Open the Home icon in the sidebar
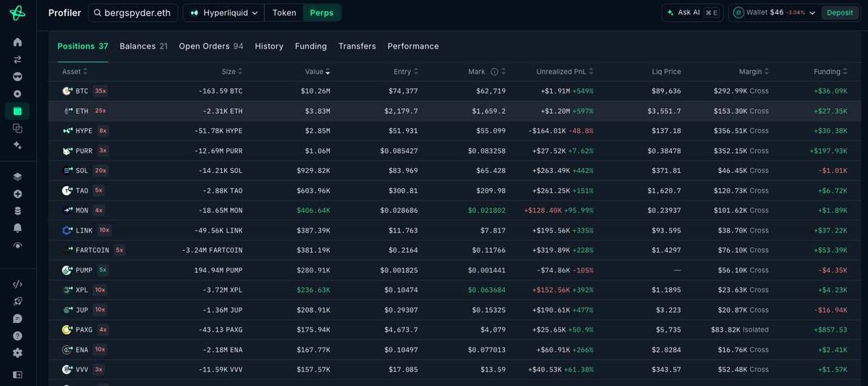868x386 pixels. pyautogui.click(x=17, y=42)
